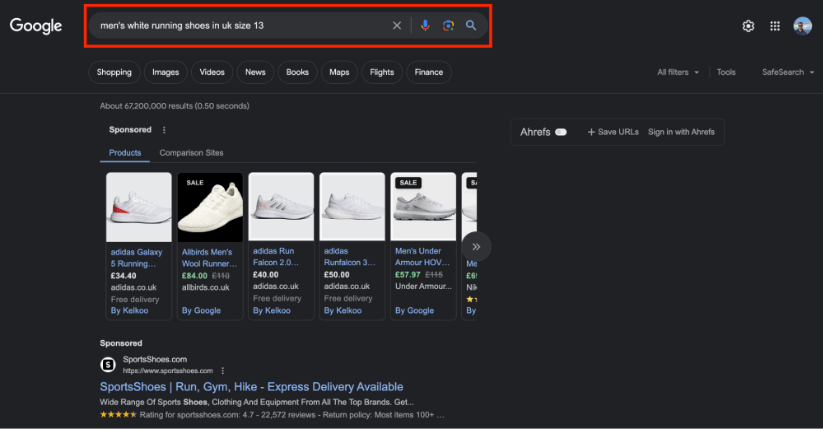Open Google Lens image search icon
This screenshot has height=429, width=823.
pyautogui.click(x=448, y=26)
